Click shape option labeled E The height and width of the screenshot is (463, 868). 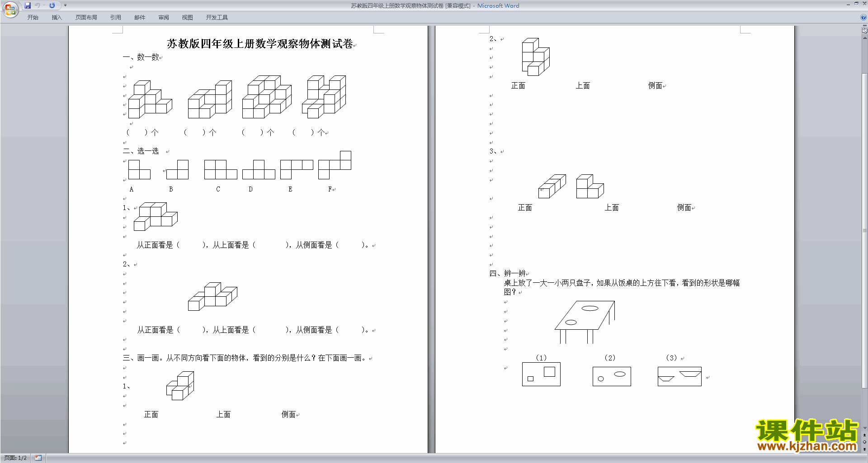pos(297,169)
